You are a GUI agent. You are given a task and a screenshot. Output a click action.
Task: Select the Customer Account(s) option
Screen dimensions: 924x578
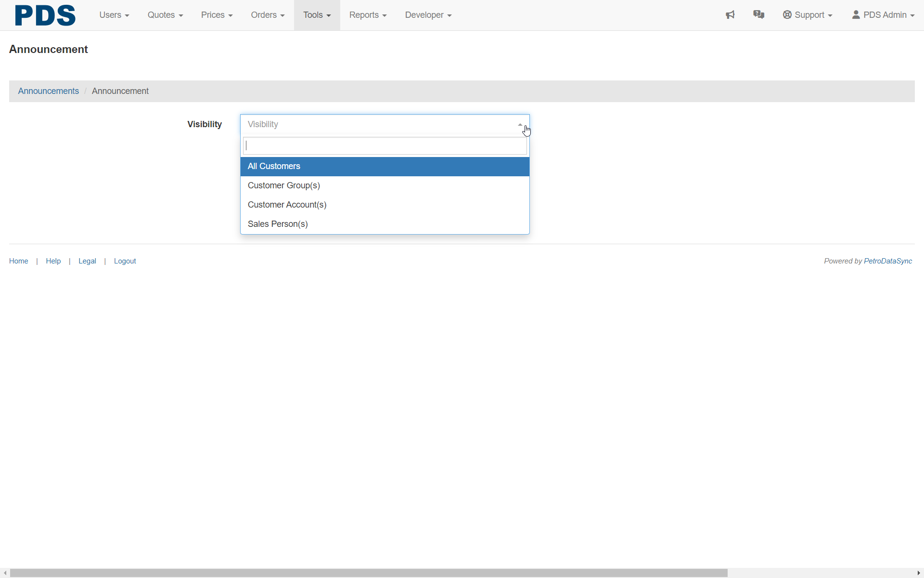pos(385,205)
